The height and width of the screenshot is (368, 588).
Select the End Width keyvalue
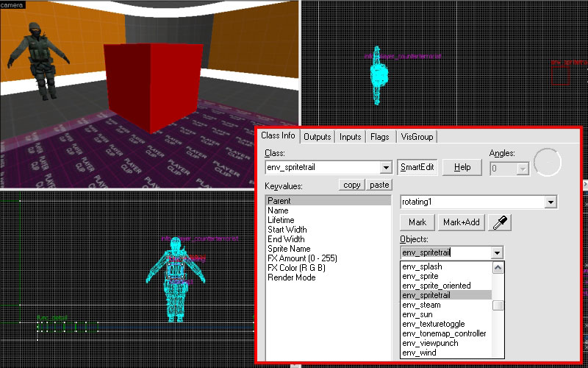click(328, 239)
